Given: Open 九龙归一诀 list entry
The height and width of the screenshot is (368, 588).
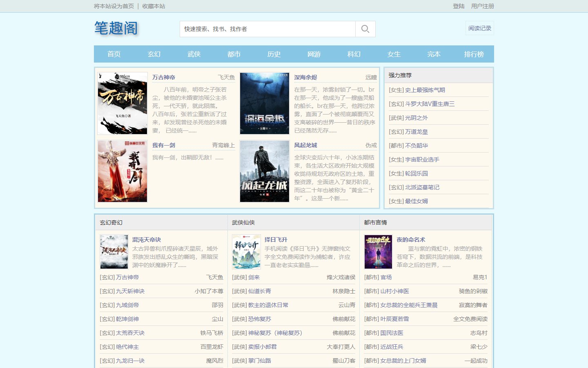Looking at the screenshot, I should coord(130,361).
